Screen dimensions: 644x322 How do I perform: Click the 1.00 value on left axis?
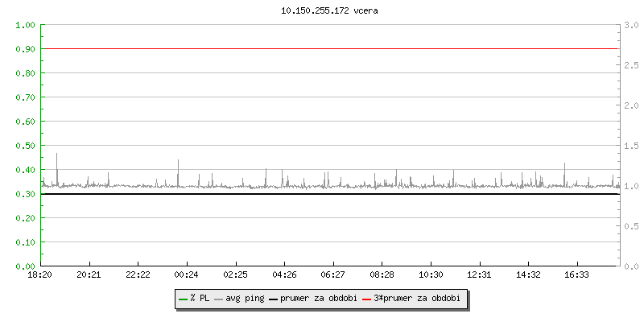25,25
